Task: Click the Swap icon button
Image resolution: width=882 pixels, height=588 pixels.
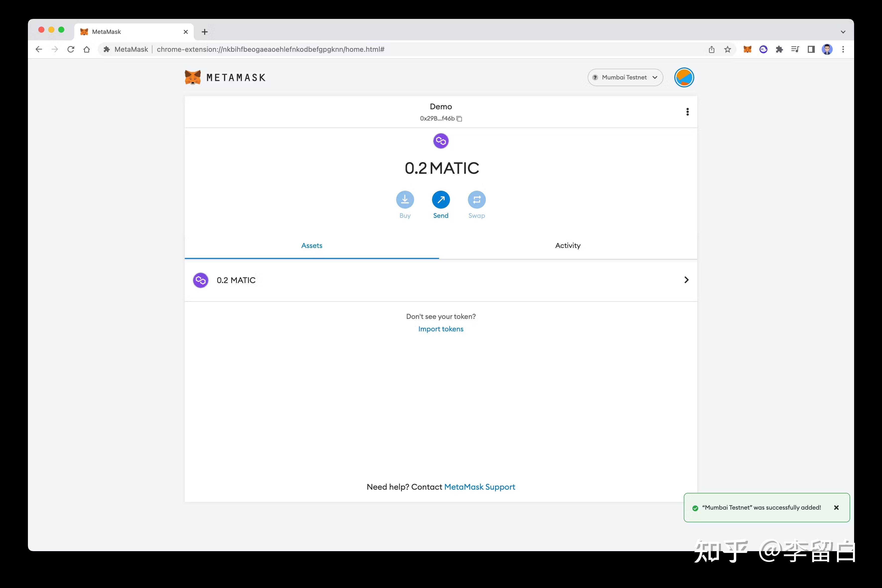Action: tap(477, 199)
